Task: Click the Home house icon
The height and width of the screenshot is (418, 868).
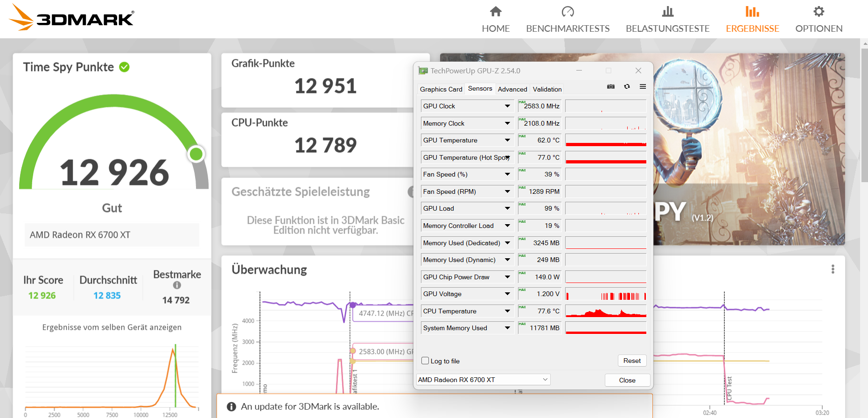Action: click(x=496, y=11)
